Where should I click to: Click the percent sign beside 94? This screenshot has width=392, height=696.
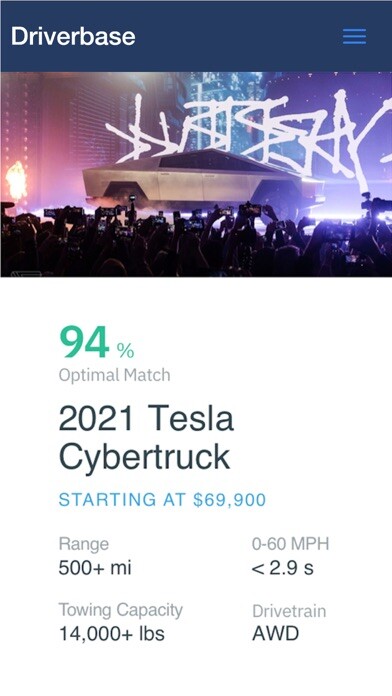(126, 351)
